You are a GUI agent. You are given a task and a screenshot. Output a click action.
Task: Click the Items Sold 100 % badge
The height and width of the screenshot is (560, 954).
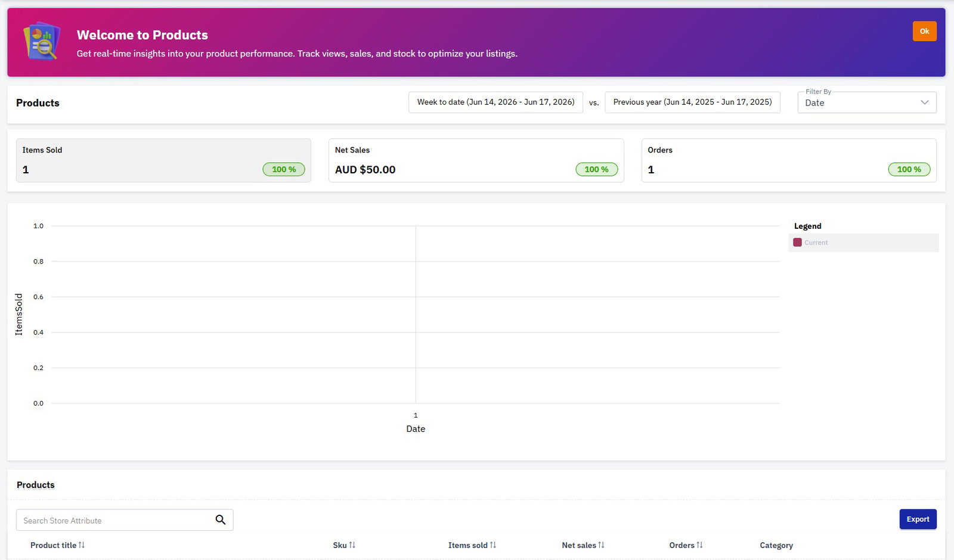[x=284, y=169]
